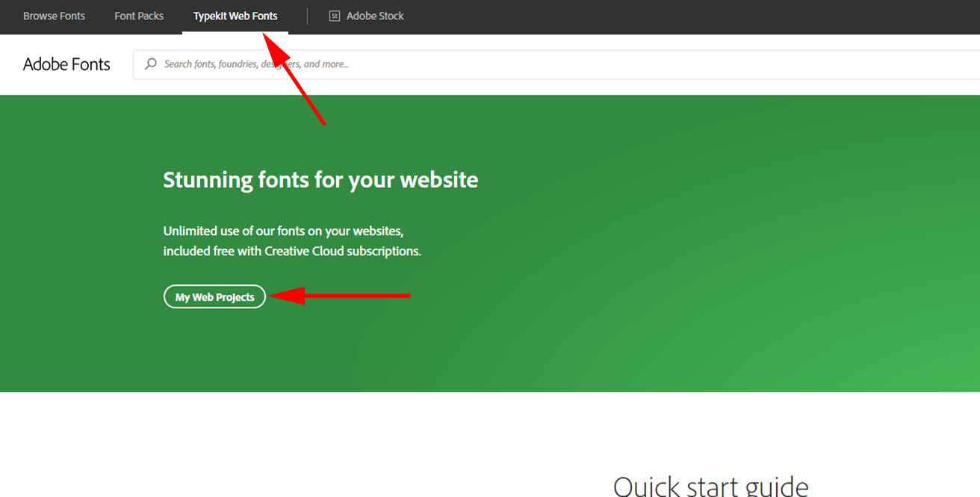The image size is (980, 497).
Task: Click the Adobe Stock St icon
Action: coord(335,16)
